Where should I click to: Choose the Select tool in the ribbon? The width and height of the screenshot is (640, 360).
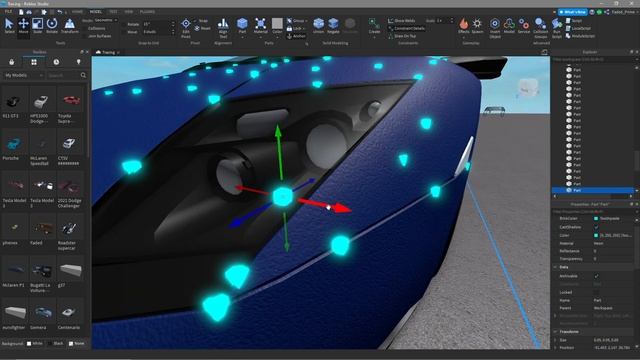[9, 26]
